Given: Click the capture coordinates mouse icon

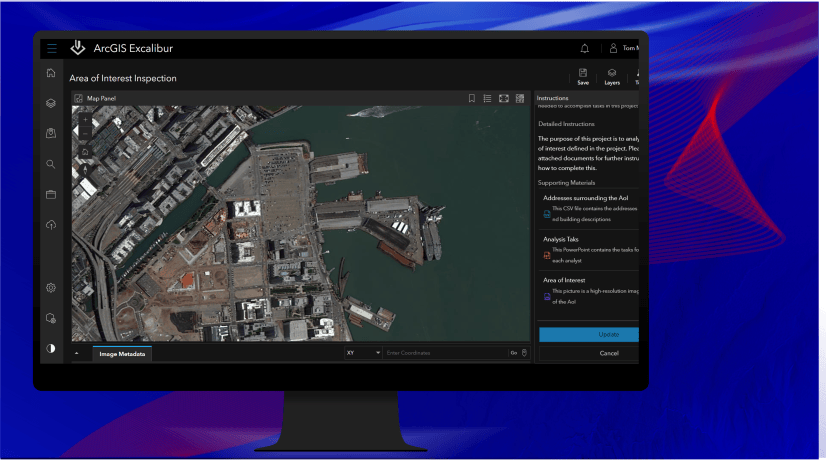Looking at the screenshot, I should 525,353.
